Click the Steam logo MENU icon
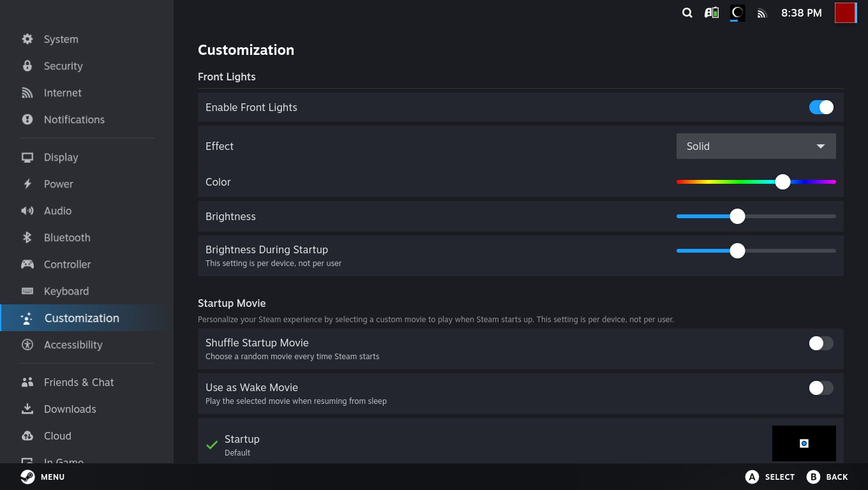Screen dimensions: 868x490 click(27, 477)
